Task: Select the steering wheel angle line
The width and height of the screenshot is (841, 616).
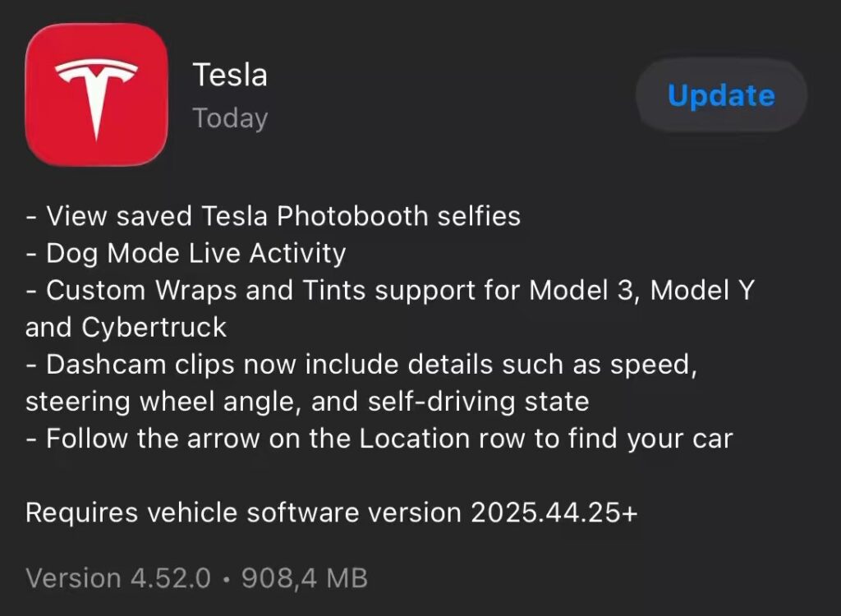Action: (307, 402)
